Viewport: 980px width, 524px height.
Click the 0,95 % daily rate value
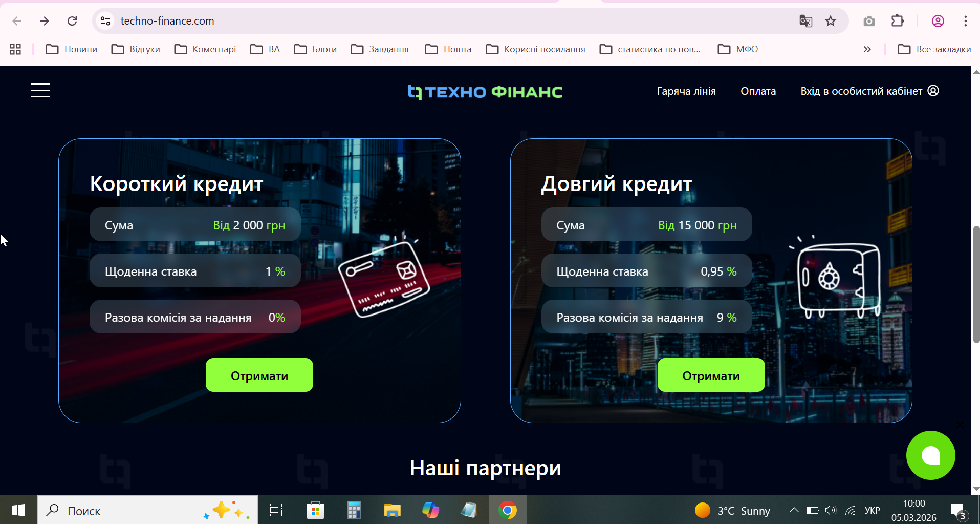tap(718, 271)
